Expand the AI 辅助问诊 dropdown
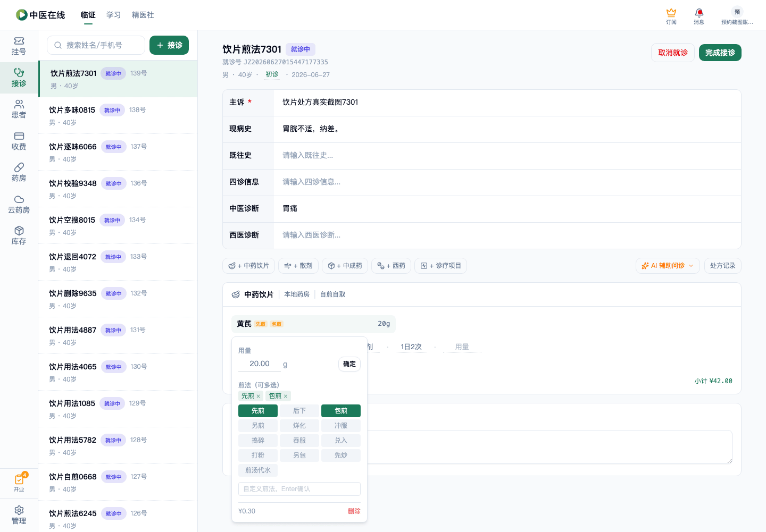This screenshot has height=532, width=766. point(668,266)
